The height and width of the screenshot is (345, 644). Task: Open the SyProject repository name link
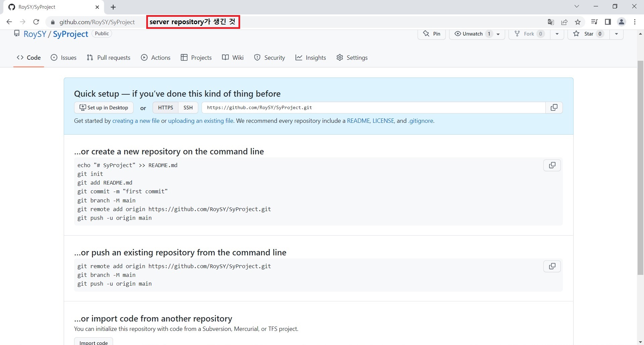click(x=70, y=34)
